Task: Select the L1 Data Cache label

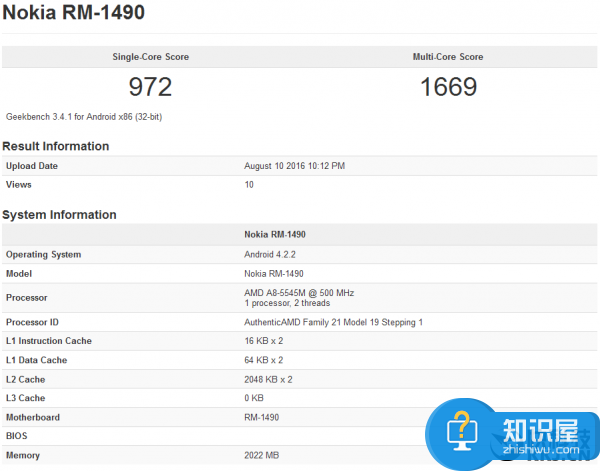Action: click(36, 360)
